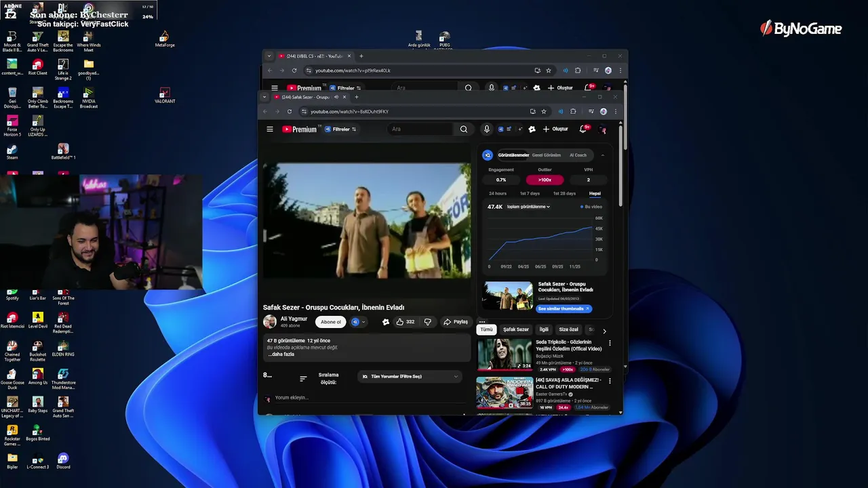This screenshot has width=868, height=488.
Task: Select the 1st 28 days range
Action: pyautogui.click(x=564, y=193)
